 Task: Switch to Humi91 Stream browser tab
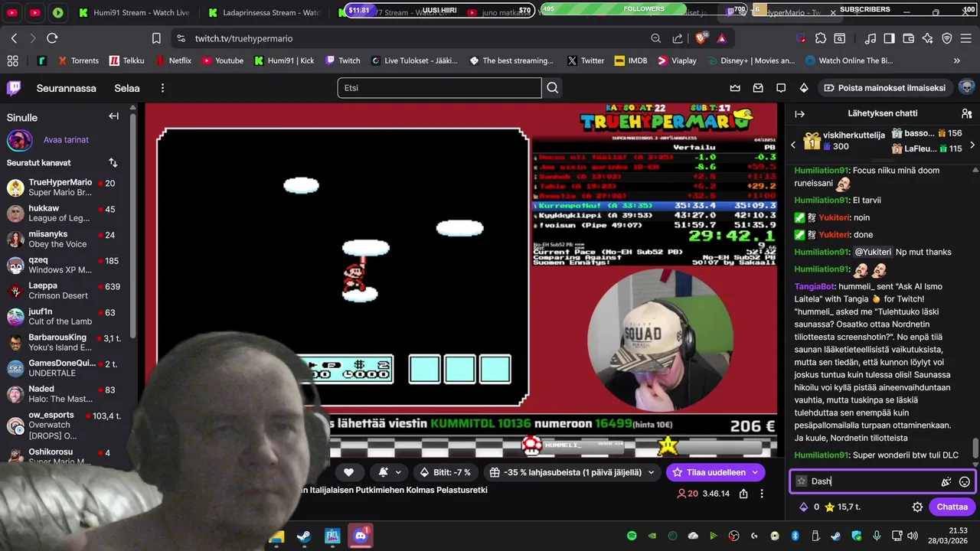click(x=134, y=13)
